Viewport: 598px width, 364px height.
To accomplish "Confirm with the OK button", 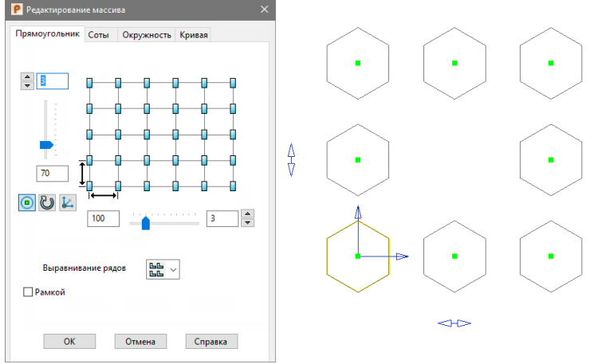I will click(69, 342).
